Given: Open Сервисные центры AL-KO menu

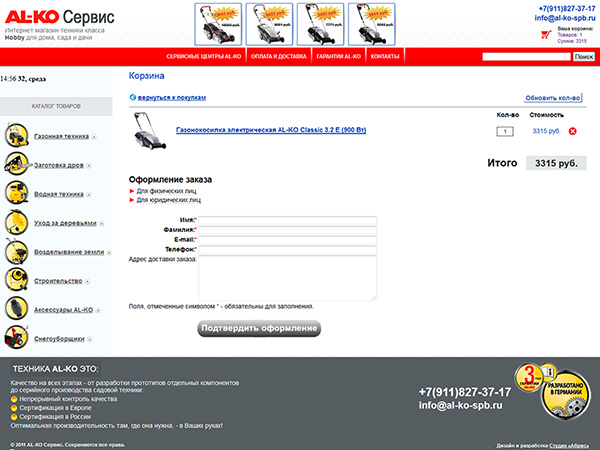Looking at the screenshot, I should pos(204,56).
